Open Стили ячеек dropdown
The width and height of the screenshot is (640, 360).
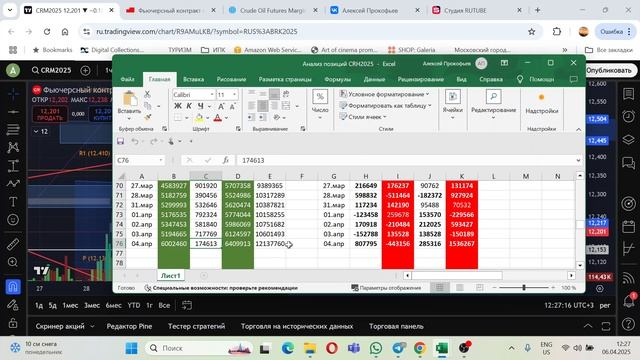(x=363, y=117)
